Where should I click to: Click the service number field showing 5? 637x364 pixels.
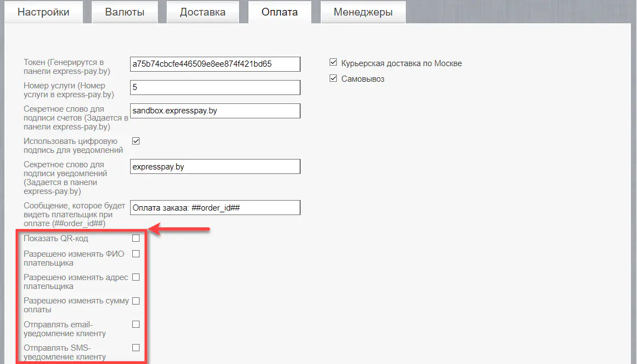point(215,87)
